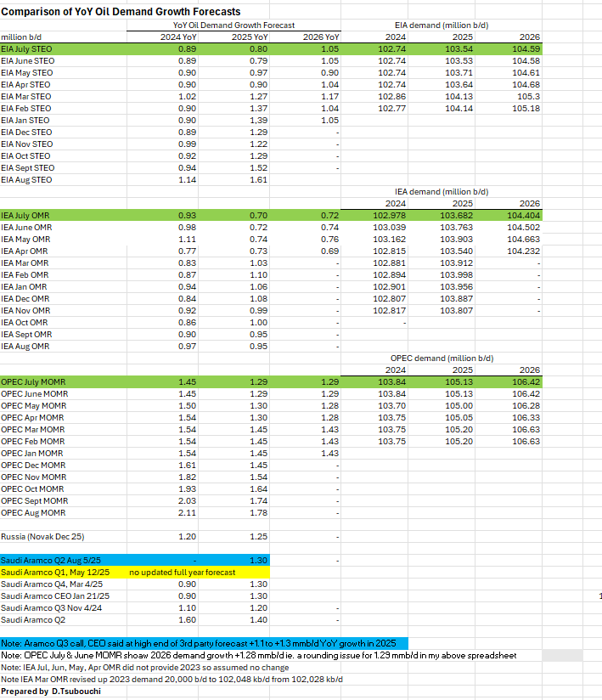Click the 'OPEC Feb MOMR' row label

(32, 442)
